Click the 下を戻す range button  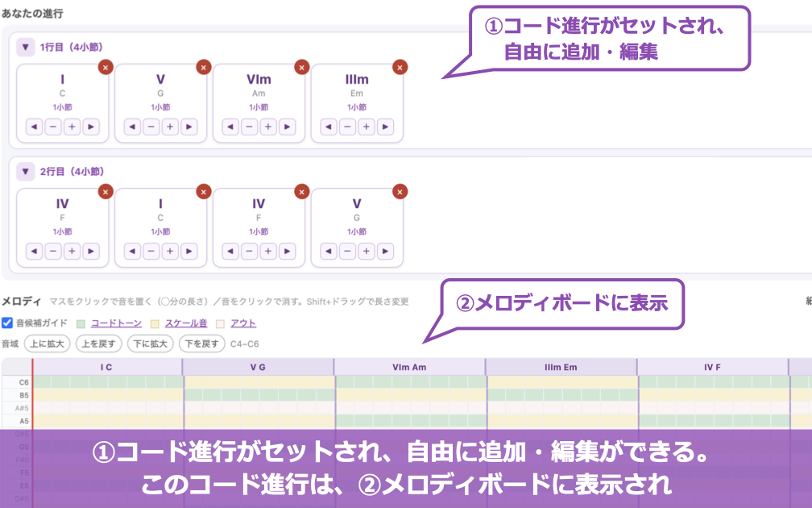202,344
